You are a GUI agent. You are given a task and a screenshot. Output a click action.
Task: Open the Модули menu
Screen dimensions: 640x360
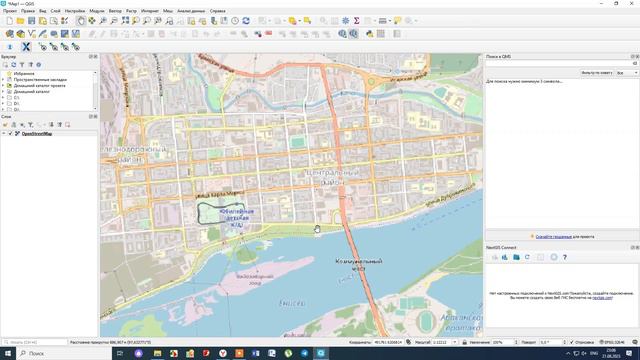coord(97,11)
